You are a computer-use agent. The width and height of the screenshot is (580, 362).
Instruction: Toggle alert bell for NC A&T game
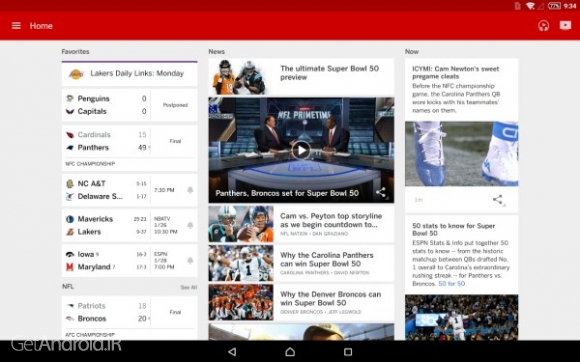click(190, 190)
